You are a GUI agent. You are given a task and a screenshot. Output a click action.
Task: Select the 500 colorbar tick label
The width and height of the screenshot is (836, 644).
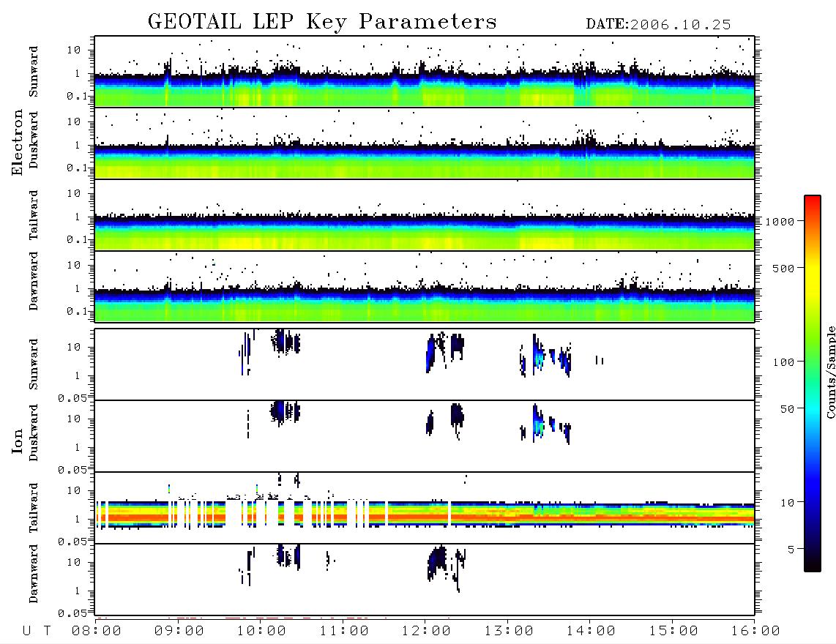point(784,268)
